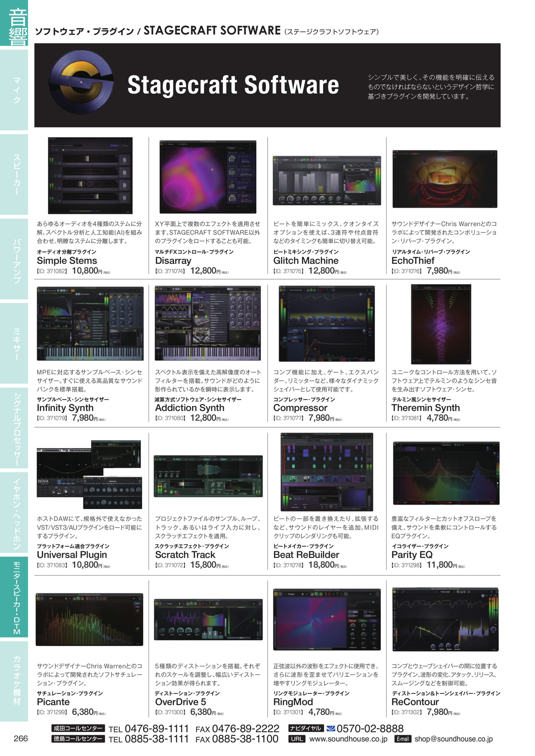535x756 pixels.
Task: Open the OverDrive 5 screenshot thumbnail
Action: [208, 620]
